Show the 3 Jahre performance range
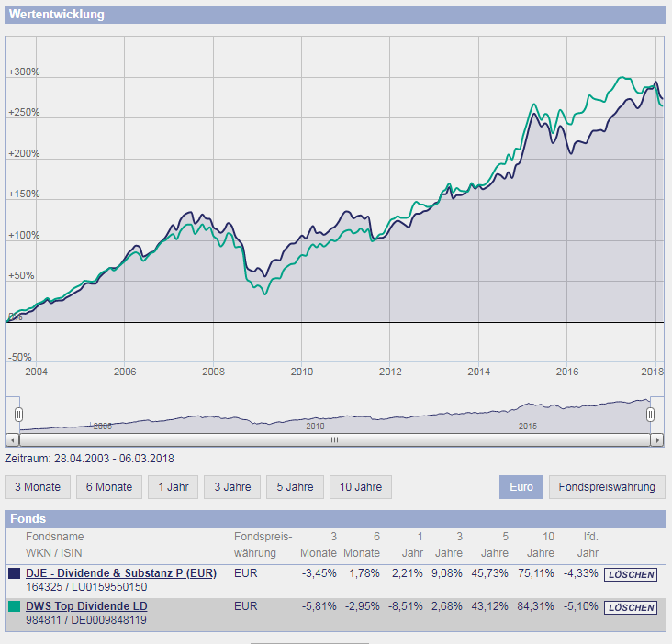The width and height of the screenshot is (672, 644). click(x=232, y=487)
